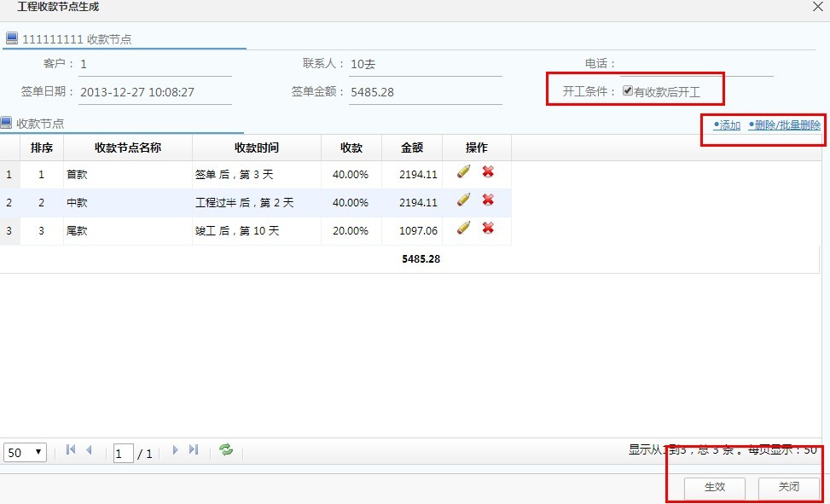
Task: Click the page number input box
Action: pos(122,453)
